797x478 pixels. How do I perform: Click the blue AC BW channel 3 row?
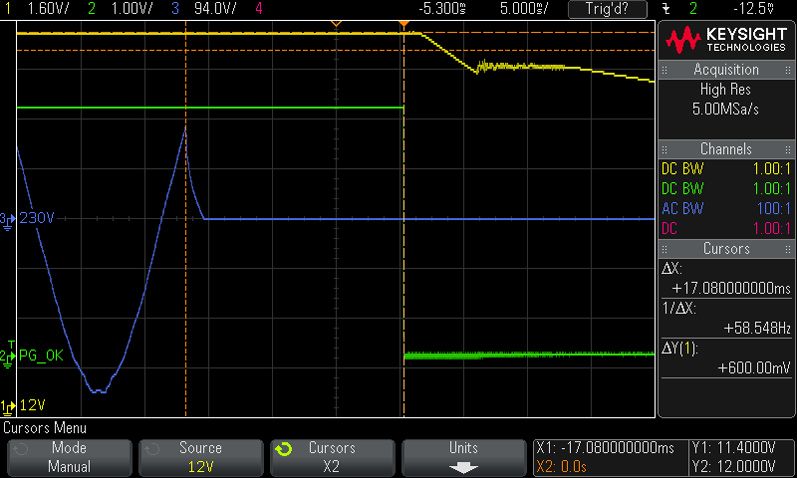pyautogui.click(x=726, y=208)
